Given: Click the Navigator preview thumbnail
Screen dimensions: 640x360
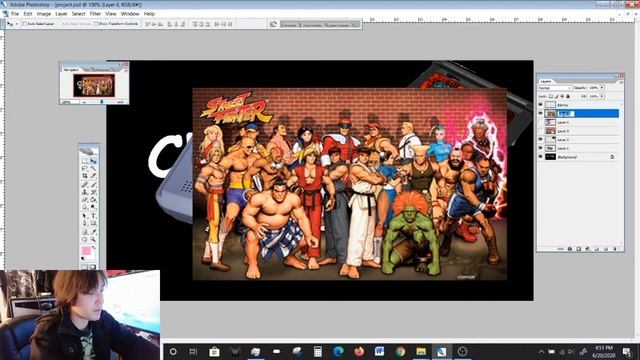Looking at the screenshot, I should pos(94,85).
